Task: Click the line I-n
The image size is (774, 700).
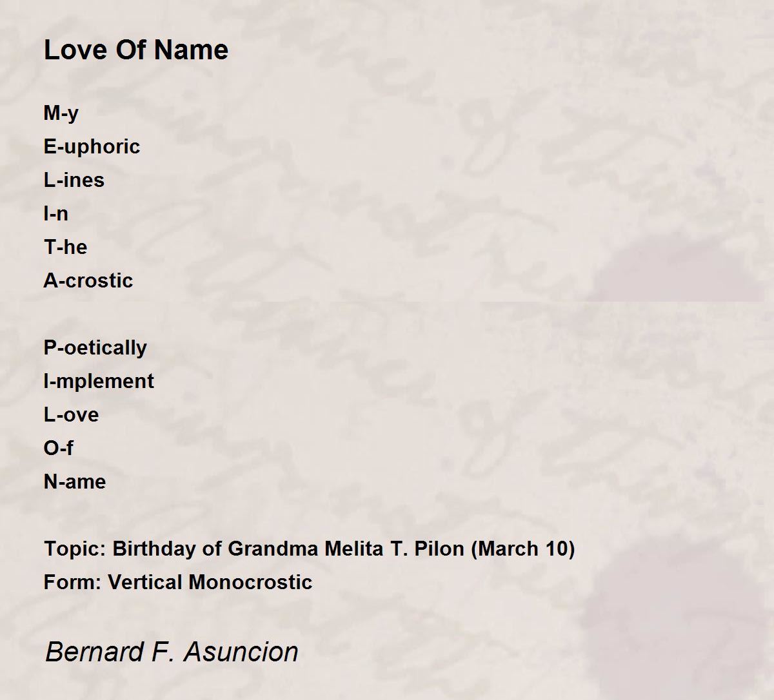Action: click(x=56, y=213)
